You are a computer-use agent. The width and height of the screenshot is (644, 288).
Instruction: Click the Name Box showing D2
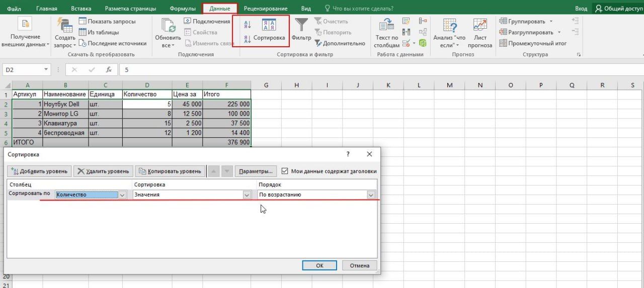23,69
